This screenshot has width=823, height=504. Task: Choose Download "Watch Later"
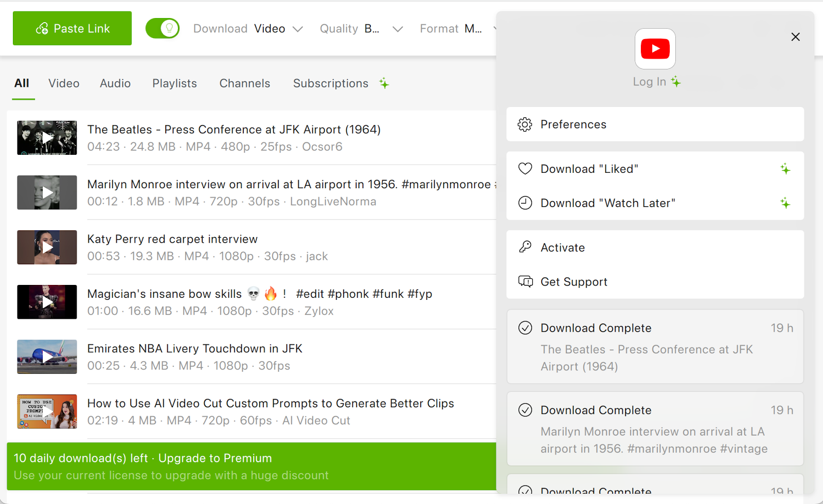tap(655, 203)
